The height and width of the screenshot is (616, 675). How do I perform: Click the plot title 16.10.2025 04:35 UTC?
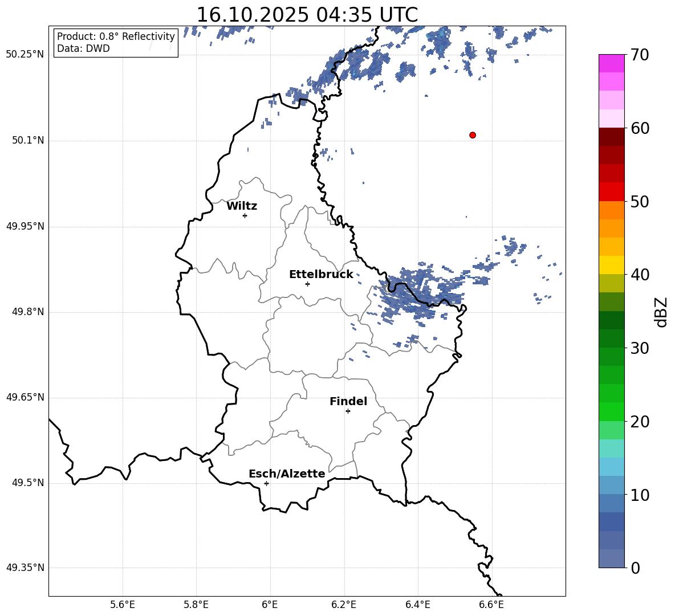(307, 15)
